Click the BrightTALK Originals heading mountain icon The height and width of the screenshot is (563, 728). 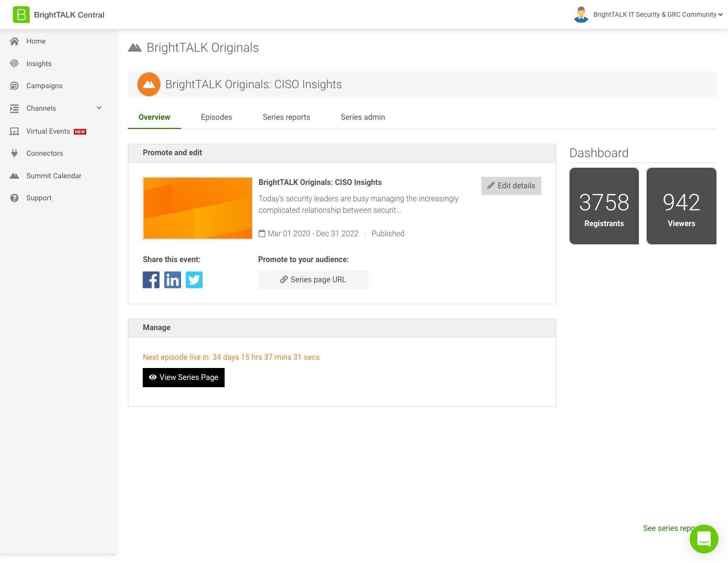135,47
